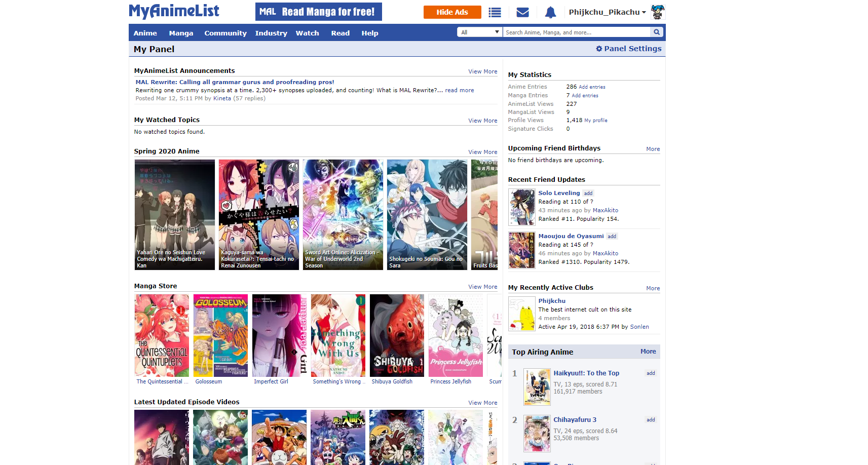
Task: Click More for Upcoming Friend Birthdays
Action: tap(653, 149)
